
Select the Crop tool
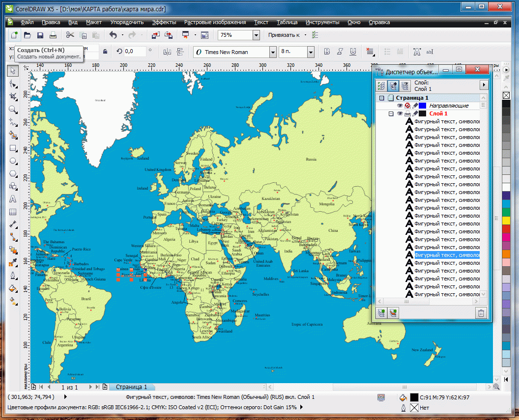(x=13, y=97)
